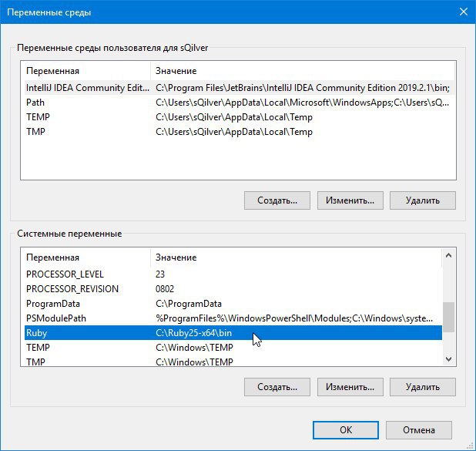Select user TMP variable with AppData path
This screenshot has height=451, width=476.
(x=240, y=132)
